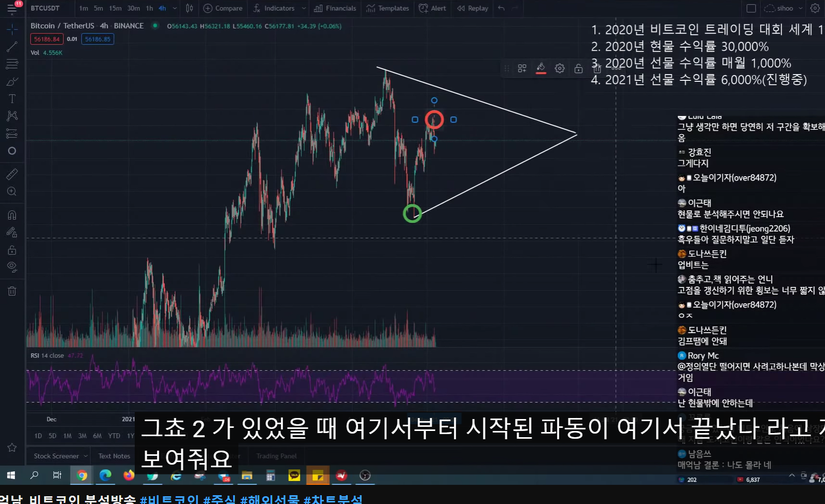
Task: Open Financials for BTCUSDT
Action: (x=335, y=8)
